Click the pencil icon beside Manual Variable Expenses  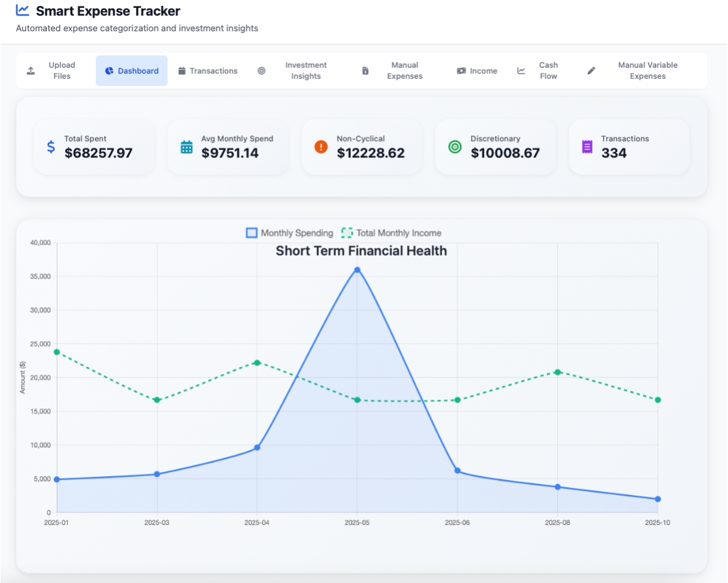pos(591,71)
